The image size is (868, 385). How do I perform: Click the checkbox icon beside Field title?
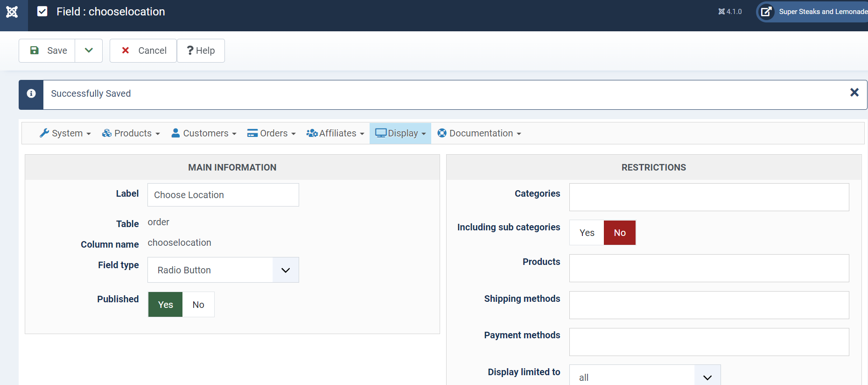tap(42, 11)
